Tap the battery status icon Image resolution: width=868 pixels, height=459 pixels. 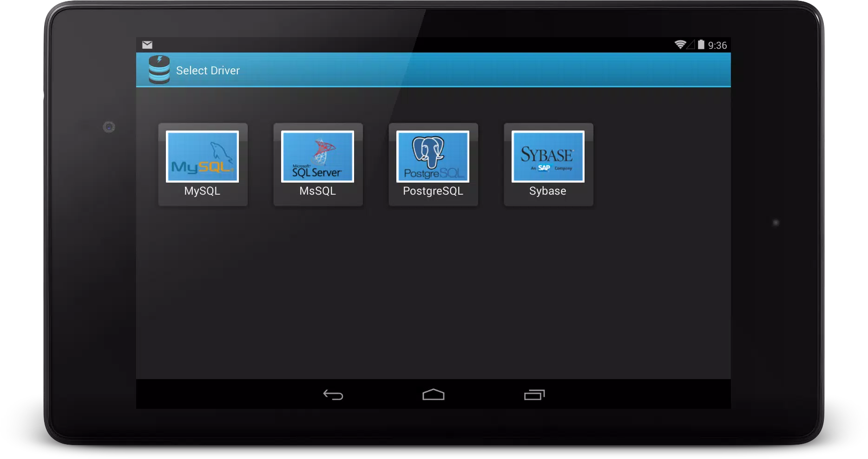(x=701, y=45)
